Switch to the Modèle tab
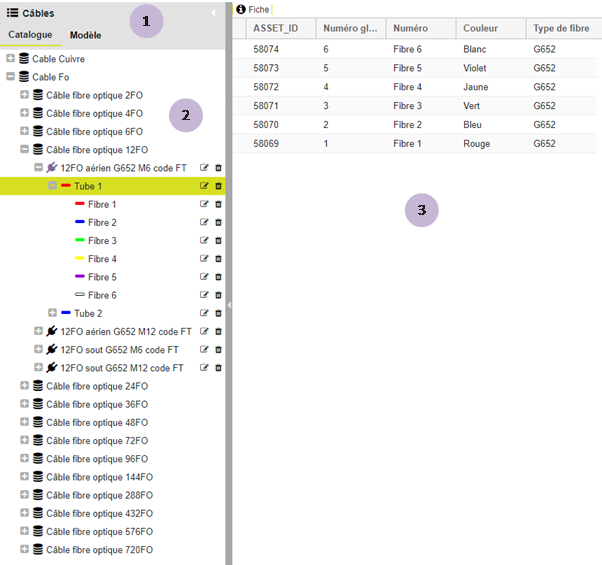 tap(85, 35)
